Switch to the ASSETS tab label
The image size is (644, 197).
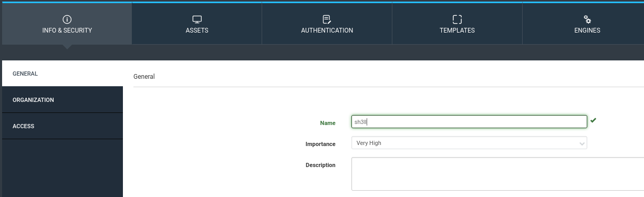click(197, 30)
